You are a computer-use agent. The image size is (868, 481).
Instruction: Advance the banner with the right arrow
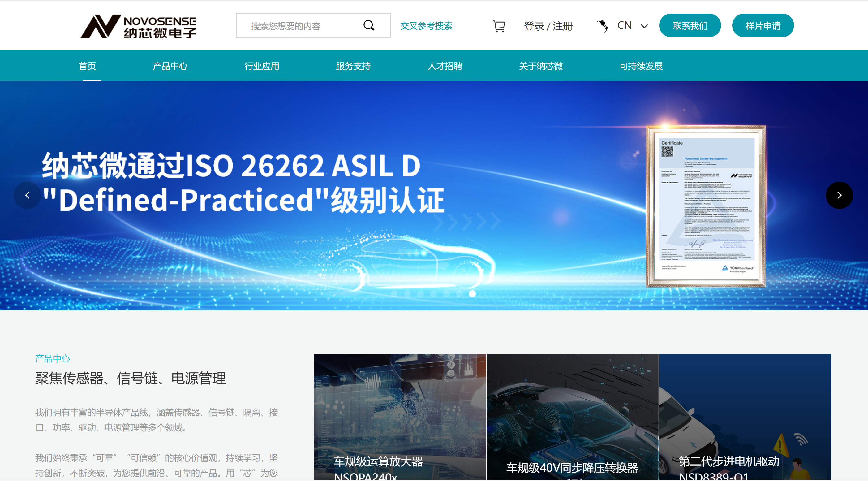coord(839,195)
